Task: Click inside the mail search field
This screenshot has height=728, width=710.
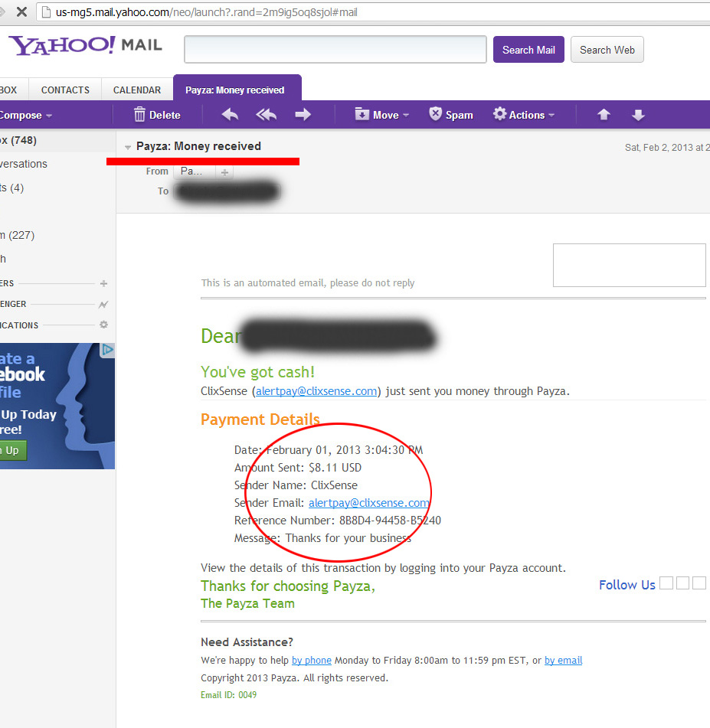Action: point(335,49)
